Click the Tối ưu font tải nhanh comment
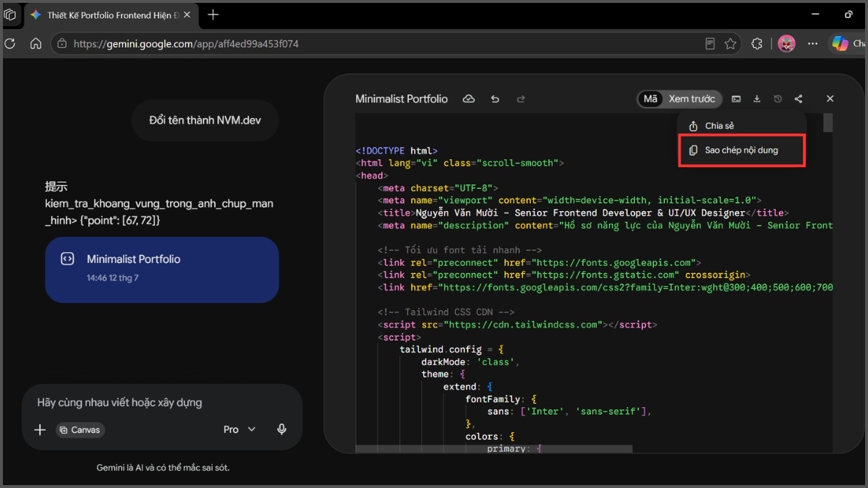The width and height of the screenshot is (868, 488). coord(460,250)
